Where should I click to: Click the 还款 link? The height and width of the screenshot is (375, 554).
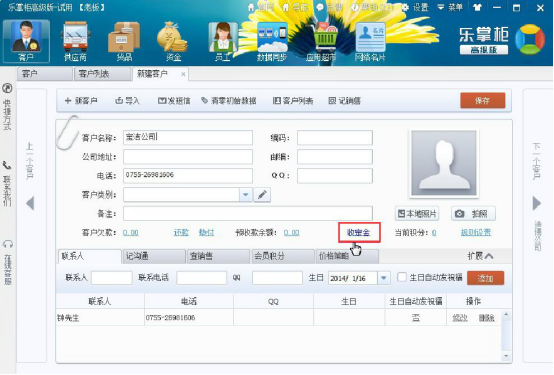pos(181,233)
